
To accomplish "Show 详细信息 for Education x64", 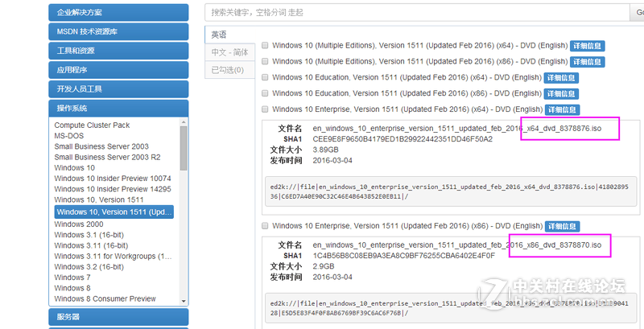I will (x=561, y=77).
